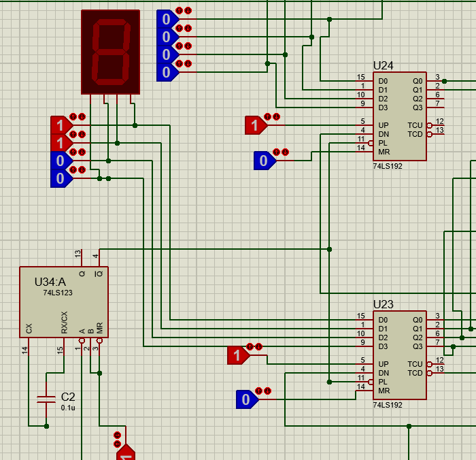
Task: Click the down arrow above U24 UP logic state
Action: tap(276, 116)
